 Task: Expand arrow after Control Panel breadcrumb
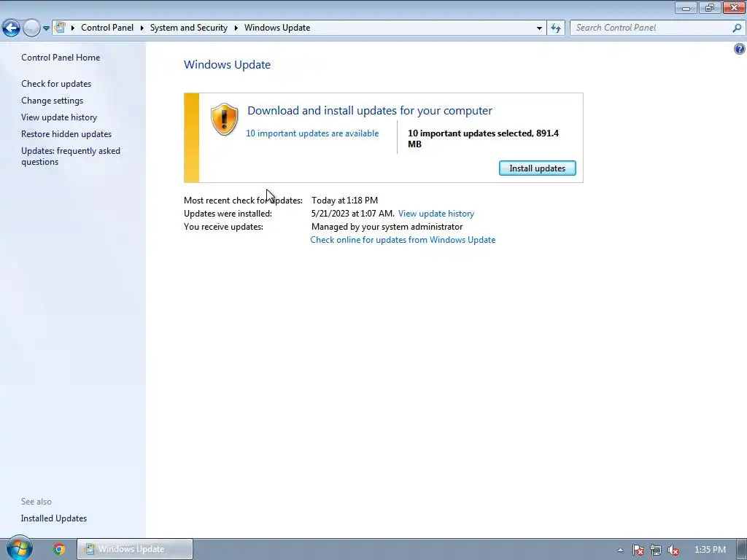click(x=142, y=28)
